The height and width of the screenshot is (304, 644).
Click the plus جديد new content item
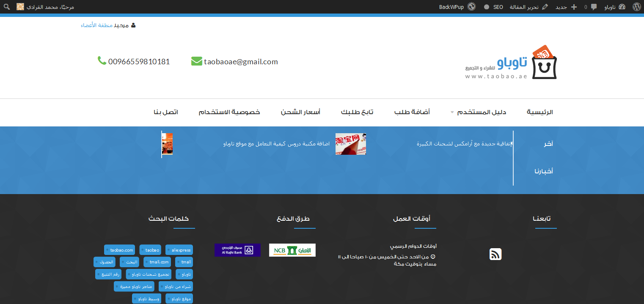(566, 7)
